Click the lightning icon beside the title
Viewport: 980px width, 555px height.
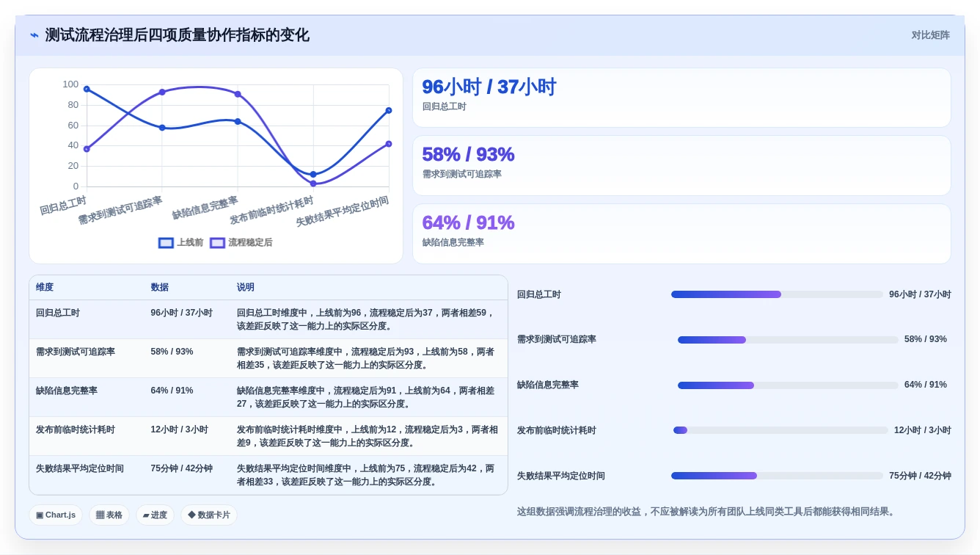point(34,35)
